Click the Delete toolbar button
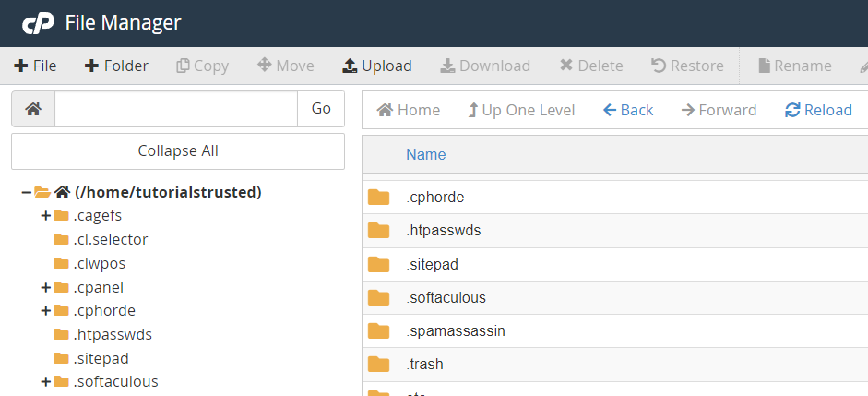This screenshot has height=396, width=868. point(591,66)
